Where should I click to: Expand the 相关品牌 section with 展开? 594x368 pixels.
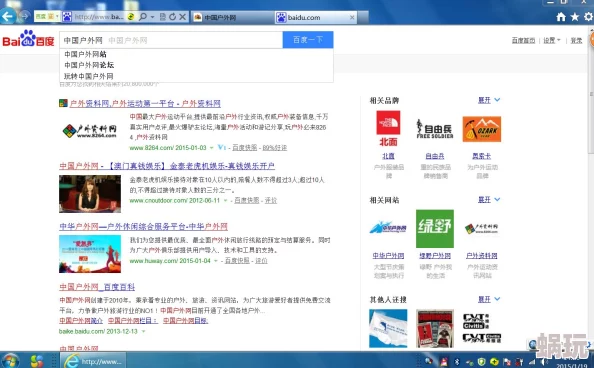(x=489, y=100)
